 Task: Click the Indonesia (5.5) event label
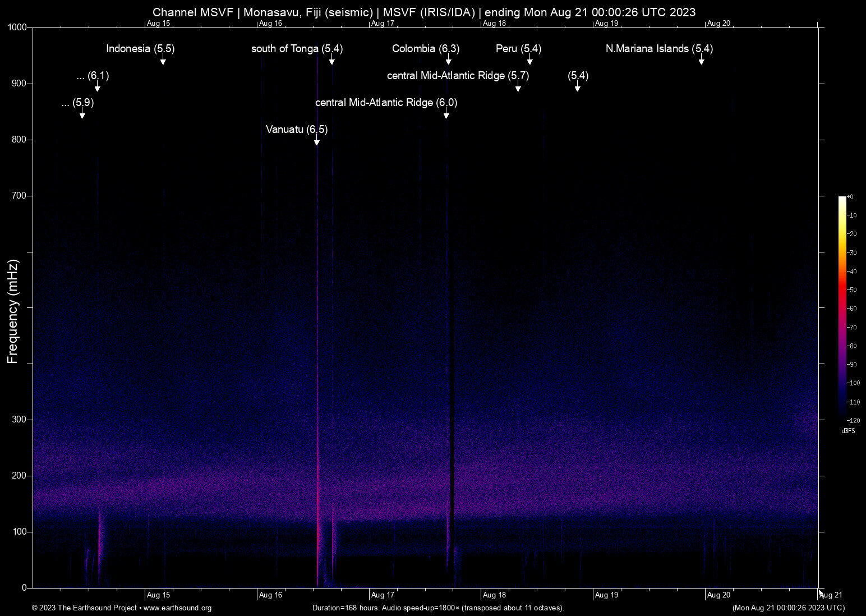pos(140,49)
